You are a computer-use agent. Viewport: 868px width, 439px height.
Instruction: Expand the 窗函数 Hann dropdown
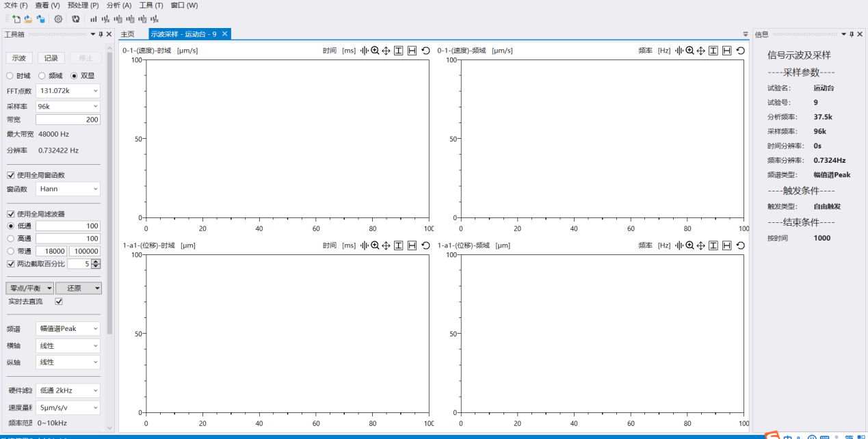point(68,189)
